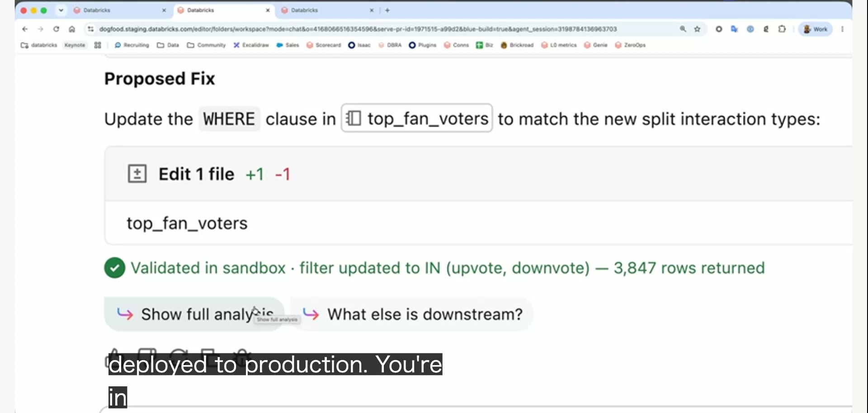Ask What else is downstream? suggestion
The image size is (868, 413).
pos(412,314)
